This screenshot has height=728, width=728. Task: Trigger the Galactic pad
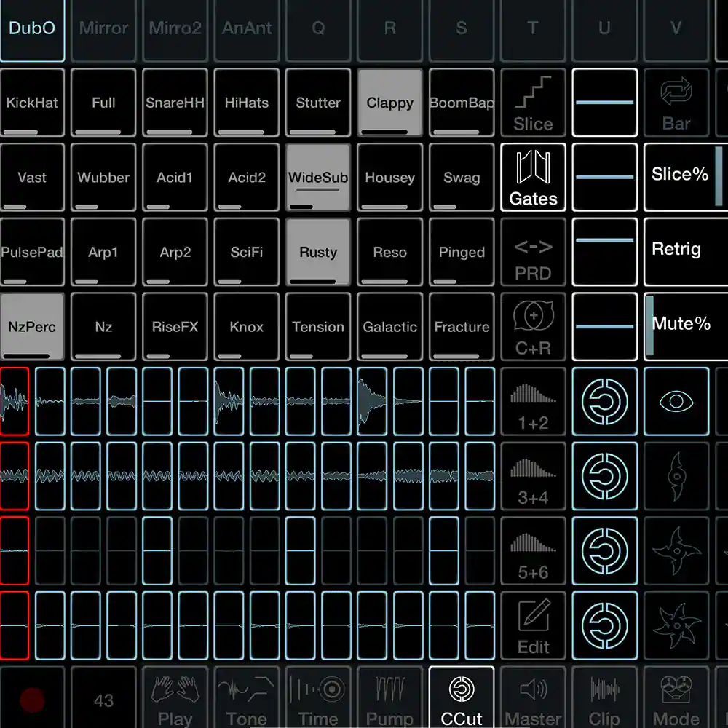point(389,327)
